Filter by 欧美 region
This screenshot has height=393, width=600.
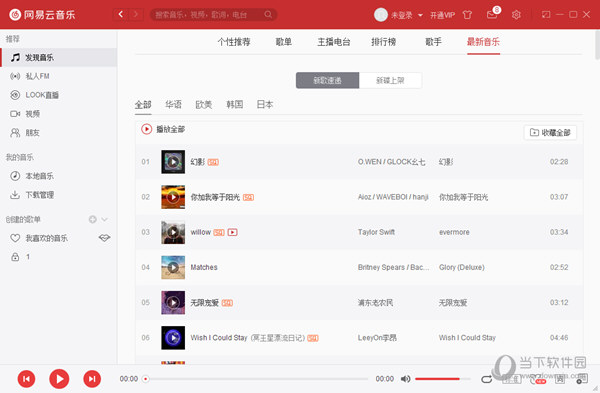(x=204, y=104)
